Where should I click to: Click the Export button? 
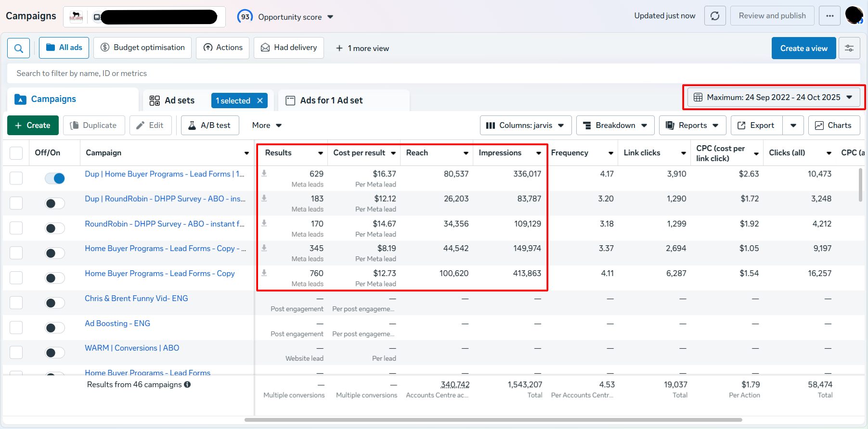point(756,125)
